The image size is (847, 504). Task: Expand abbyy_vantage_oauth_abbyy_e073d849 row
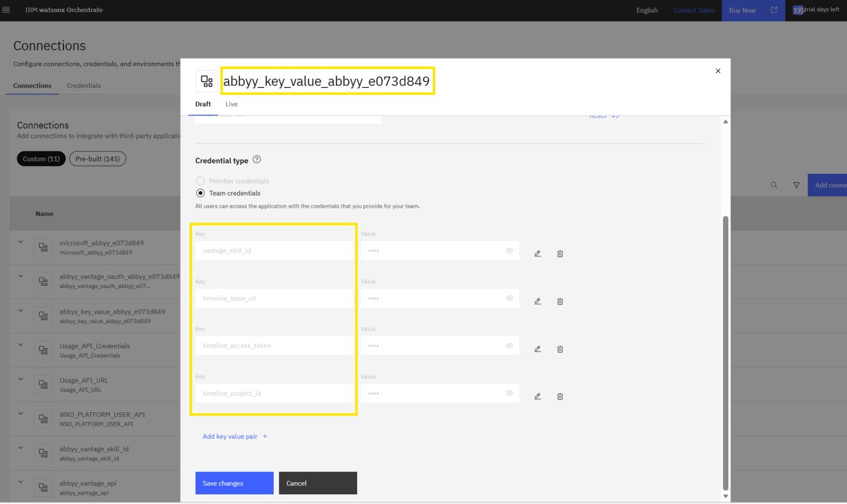point(20,276)
